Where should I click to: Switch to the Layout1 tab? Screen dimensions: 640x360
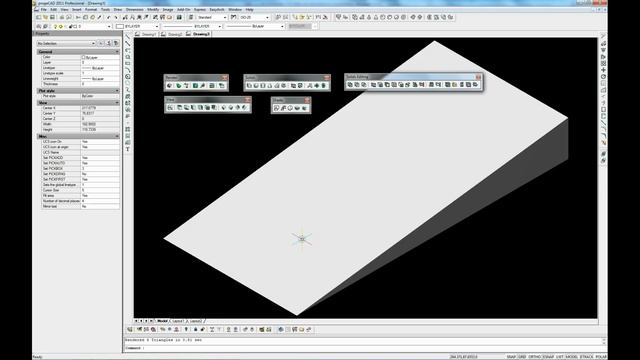[x=178, y=321]
